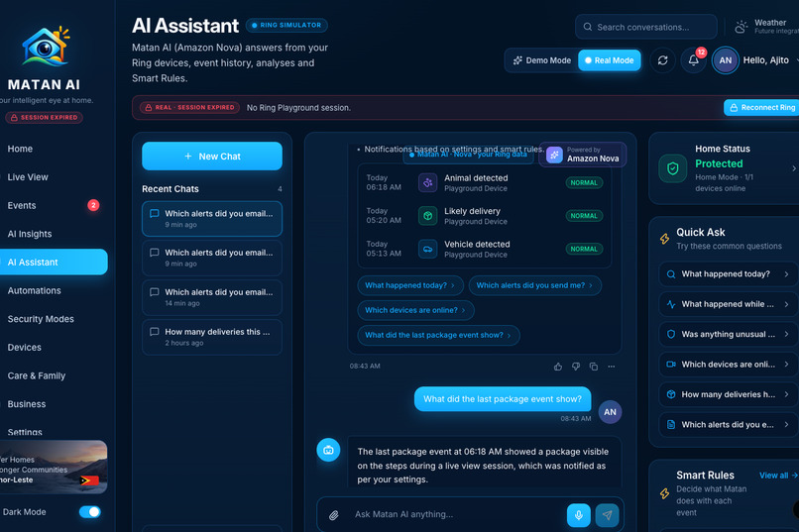Click the Home Status shield icon

click(x=673, y=168)
